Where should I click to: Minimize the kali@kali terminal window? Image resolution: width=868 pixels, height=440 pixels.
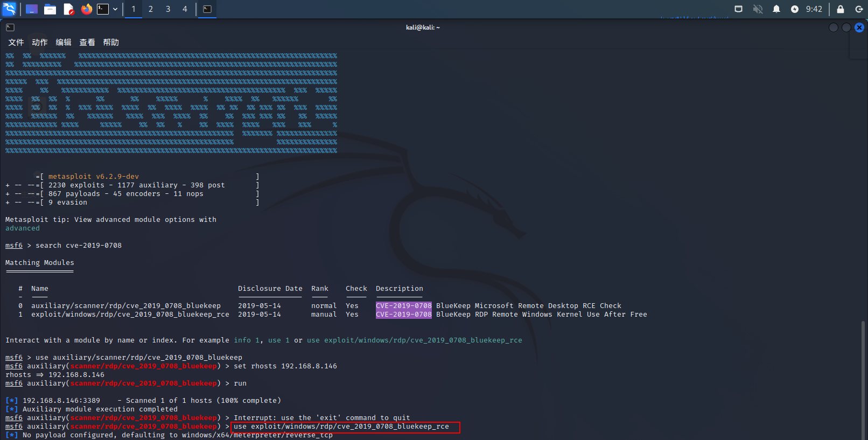click(834, 27)
